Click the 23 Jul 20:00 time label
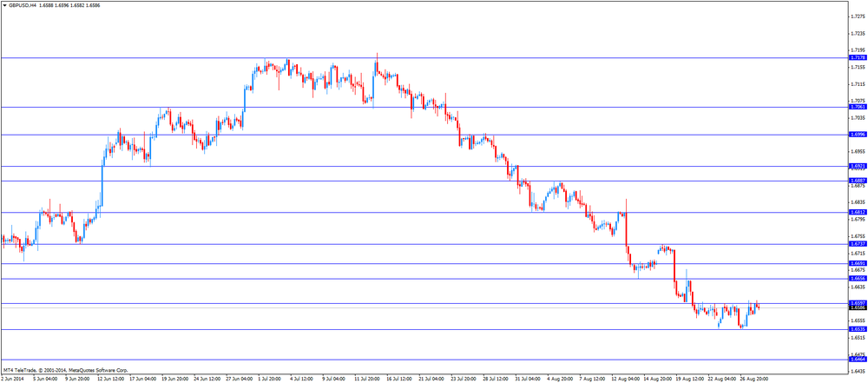Screen dimensions: 868x383 (x=462, y=380)
